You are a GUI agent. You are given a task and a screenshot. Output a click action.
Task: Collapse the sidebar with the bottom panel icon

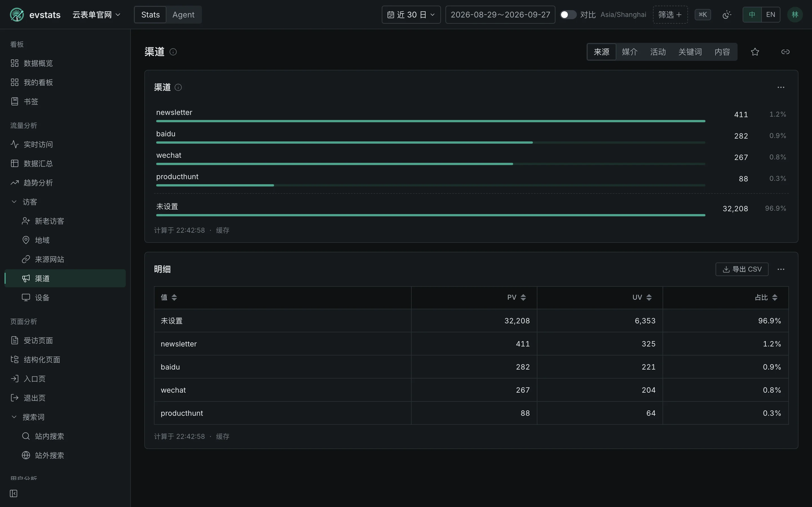click(x=14, y=493)
